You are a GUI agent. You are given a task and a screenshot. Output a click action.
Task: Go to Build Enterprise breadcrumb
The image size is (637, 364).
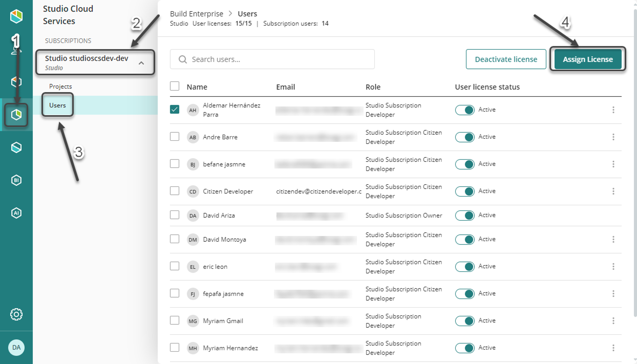(x=196, y=14)
